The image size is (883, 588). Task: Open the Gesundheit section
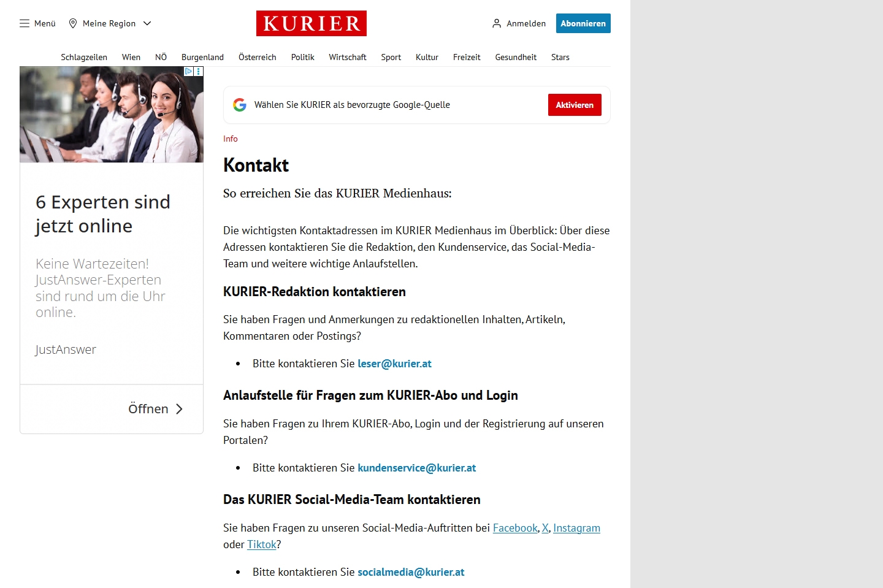516,57
